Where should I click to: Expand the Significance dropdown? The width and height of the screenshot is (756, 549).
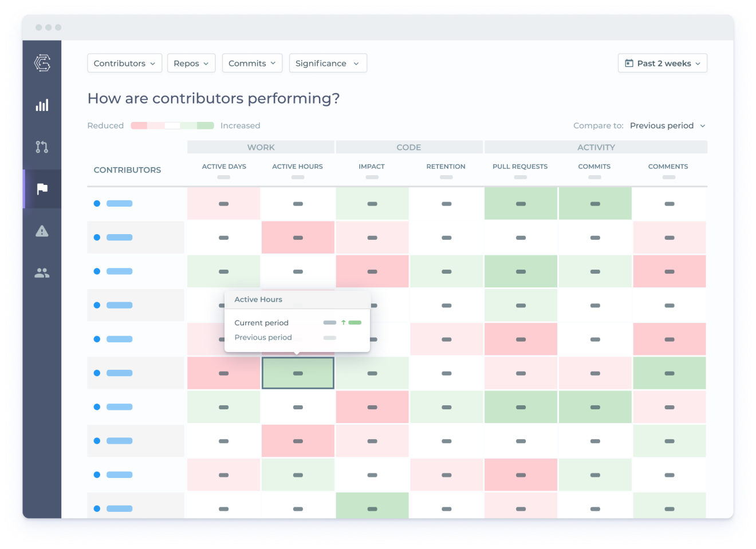click(328, 63)
